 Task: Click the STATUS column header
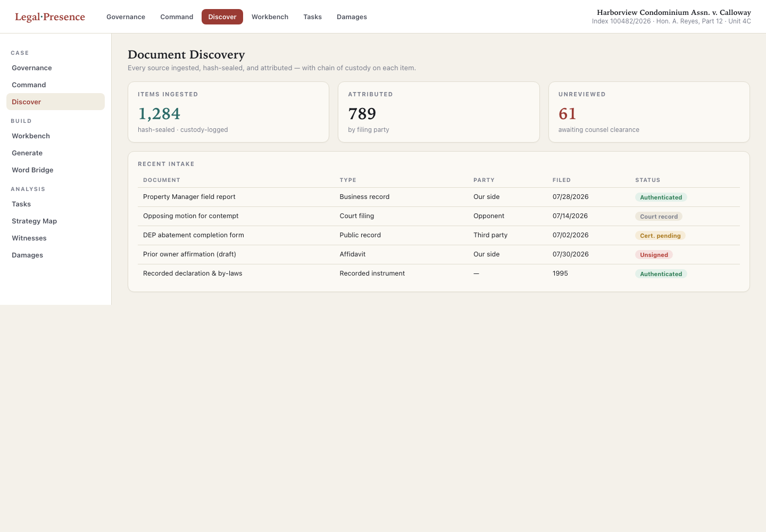(647, 180)
